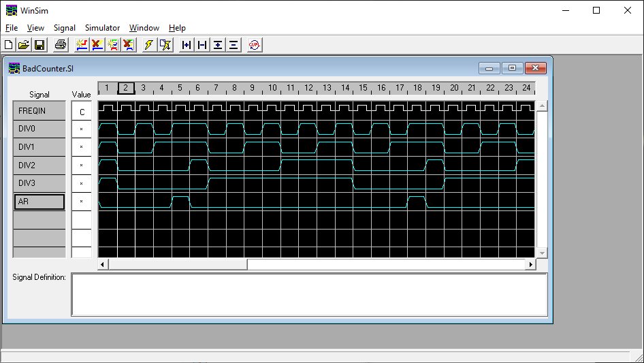
Task: Click the AR signal name box
Action: 39,202
